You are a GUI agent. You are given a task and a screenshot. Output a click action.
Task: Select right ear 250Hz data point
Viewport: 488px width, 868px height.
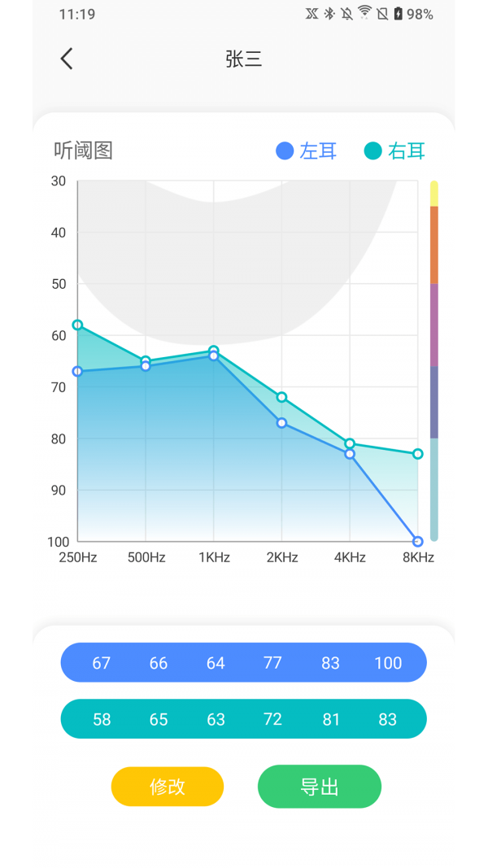tap(77, 325)
